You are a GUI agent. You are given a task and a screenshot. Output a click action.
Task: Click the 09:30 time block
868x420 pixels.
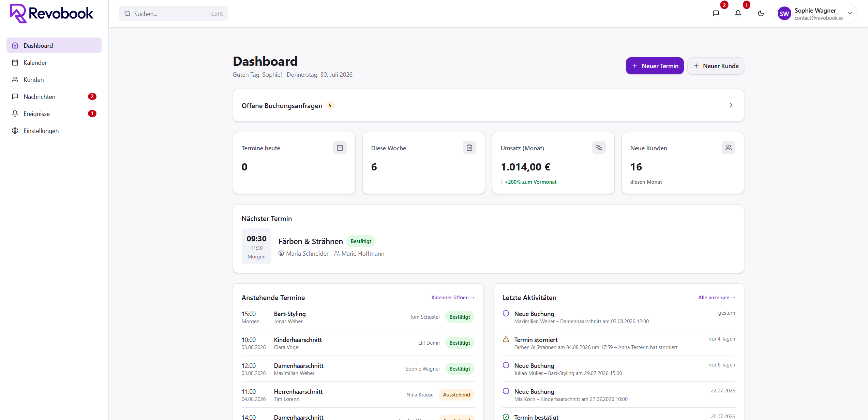click(x=257, y=246)
